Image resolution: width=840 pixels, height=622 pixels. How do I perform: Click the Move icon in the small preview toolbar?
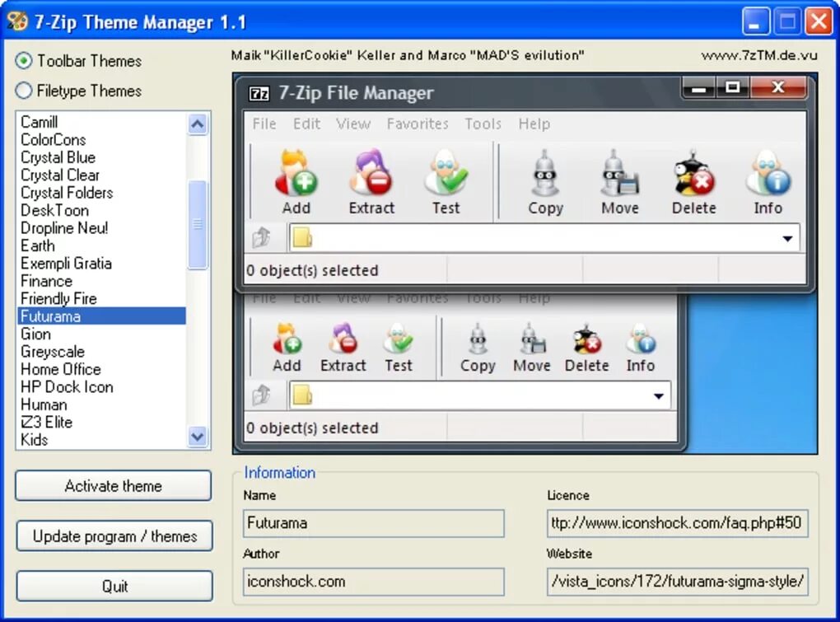(532, 339)
